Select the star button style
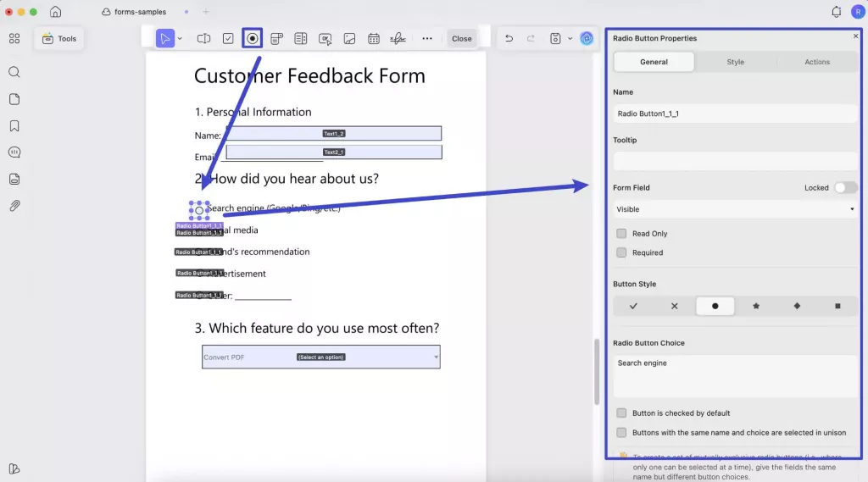 (756, 306)
